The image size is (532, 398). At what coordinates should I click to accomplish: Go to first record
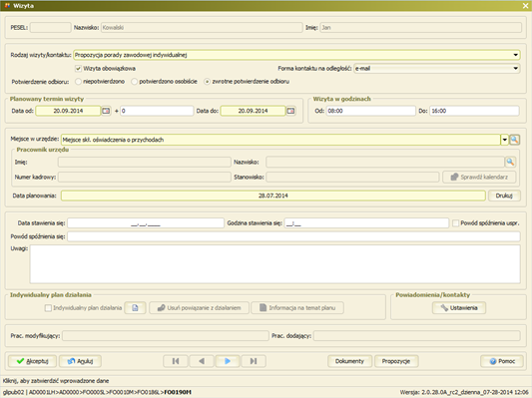click(x=176, y=361)
